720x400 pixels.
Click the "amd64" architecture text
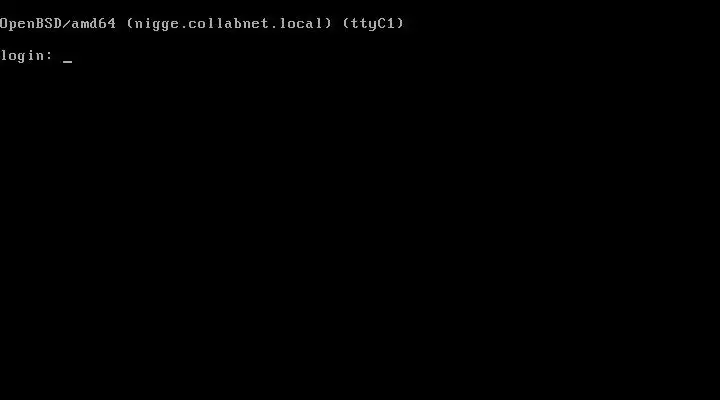coord(94,23)
